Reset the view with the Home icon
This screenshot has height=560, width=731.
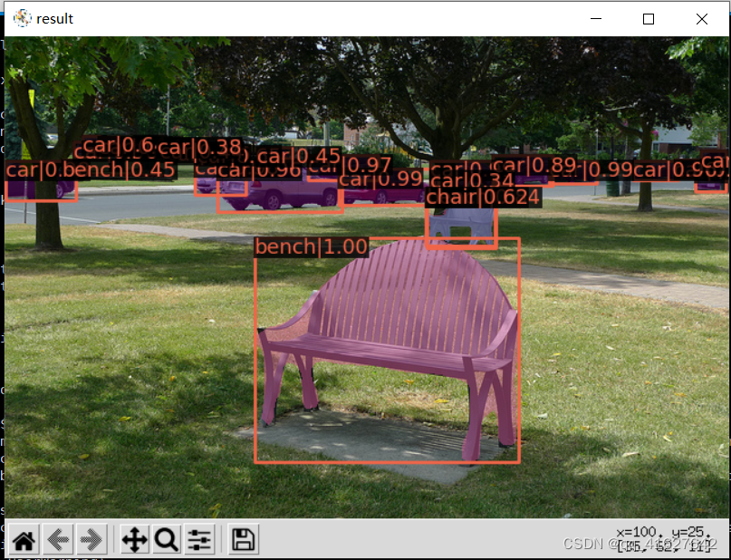pos(24,539)
